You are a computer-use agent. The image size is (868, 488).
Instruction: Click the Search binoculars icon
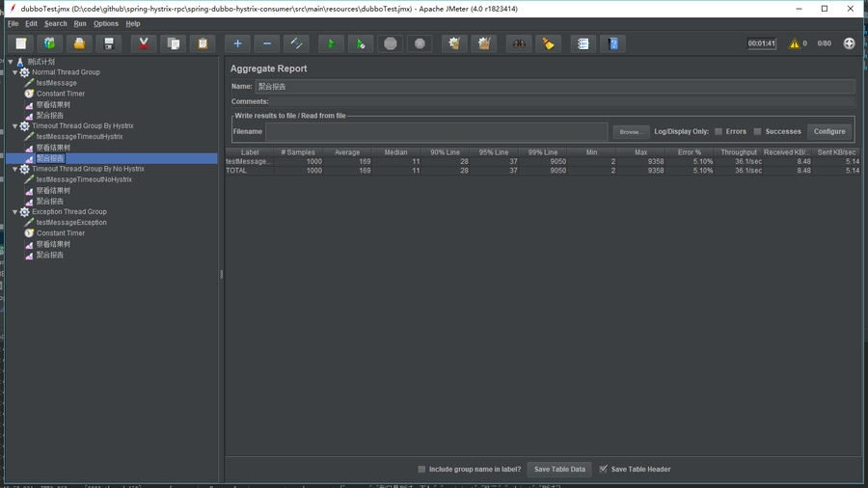click(519, 43)
